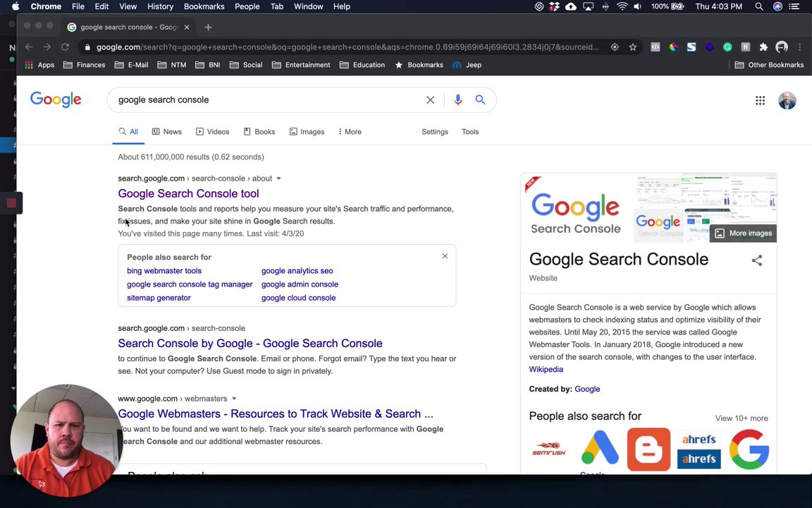Open the Bookmarks menu in the menu bar
The image size is (812, 508).
(x=204, y=7)
